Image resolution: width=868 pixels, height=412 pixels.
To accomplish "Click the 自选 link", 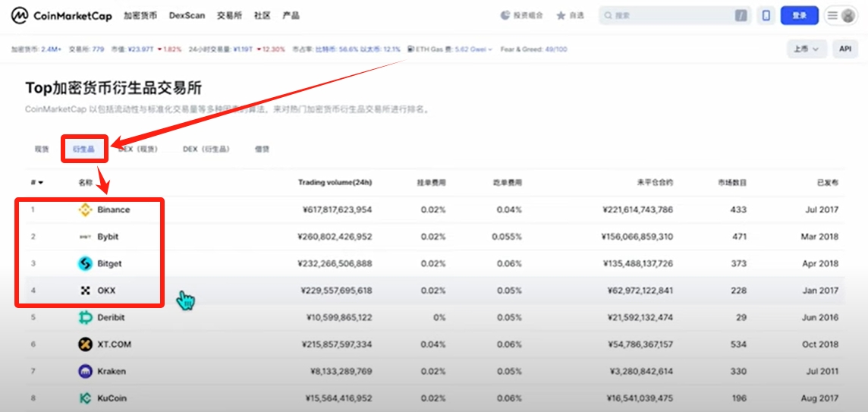I will coord(577,15).
